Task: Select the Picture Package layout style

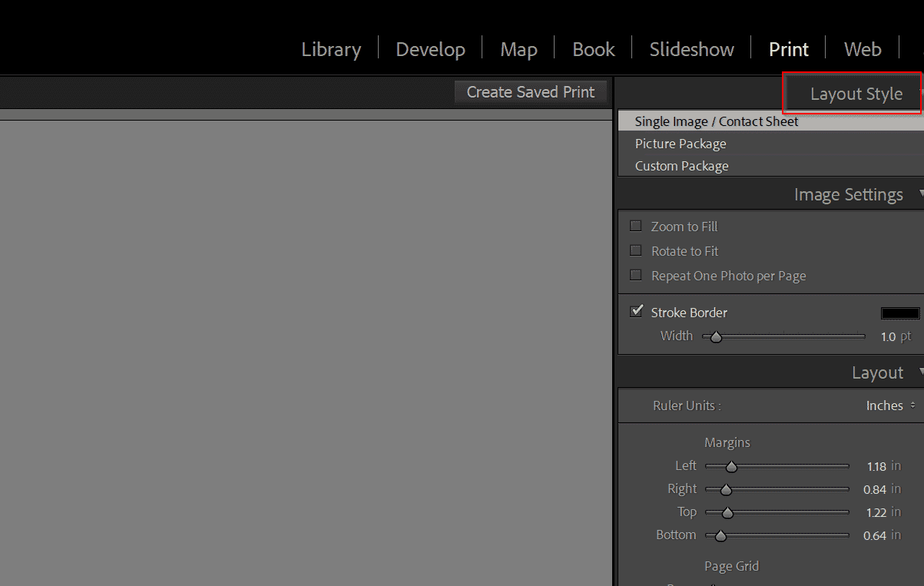Action: (681, 144)
